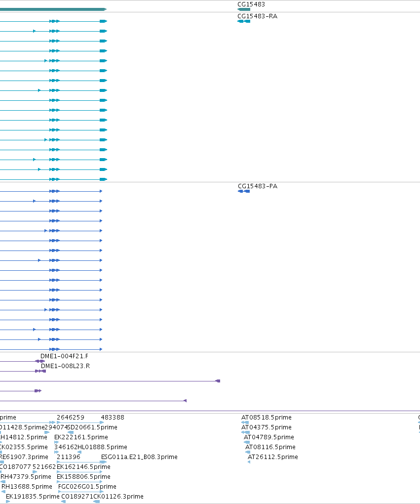
Task: Select the blue CDS glyph under CG15483-PA
Action: pos(244,191)
